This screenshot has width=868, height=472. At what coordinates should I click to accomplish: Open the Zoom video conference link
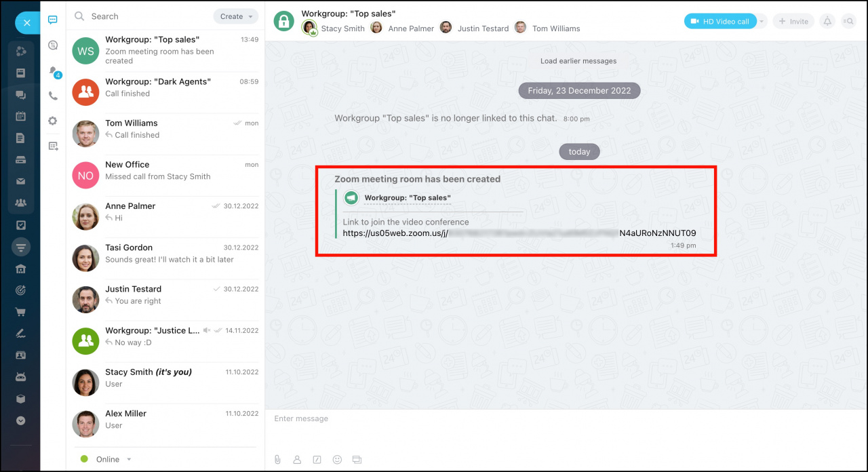(x=519, y=233)
